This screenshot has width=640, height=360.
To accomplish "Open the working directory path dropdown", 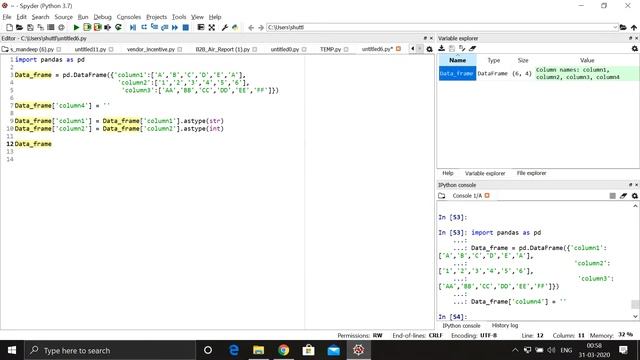I will coord(615,27).
